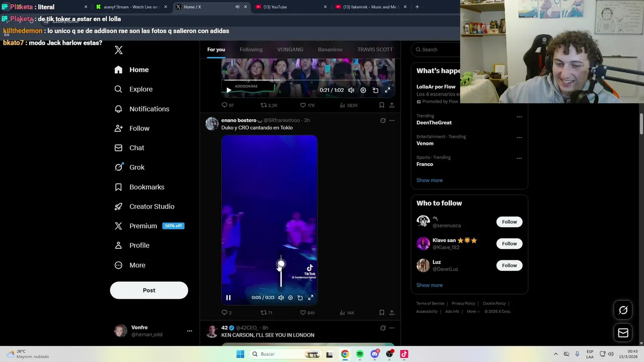Screen dimensions: 644x362
Task: View analytics showing 14K views
Action: [347, 313]
